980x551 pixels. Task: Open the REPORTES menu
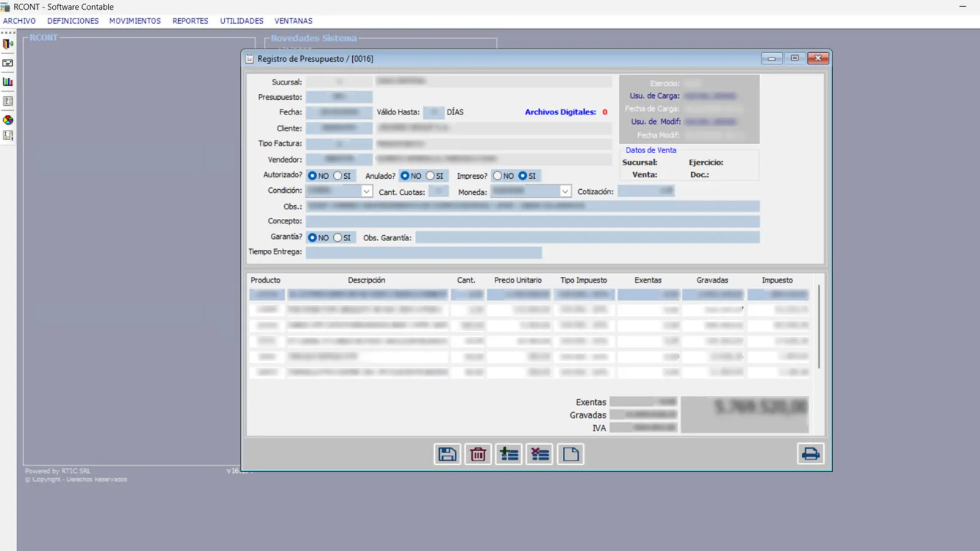click(x=190, y=21)
